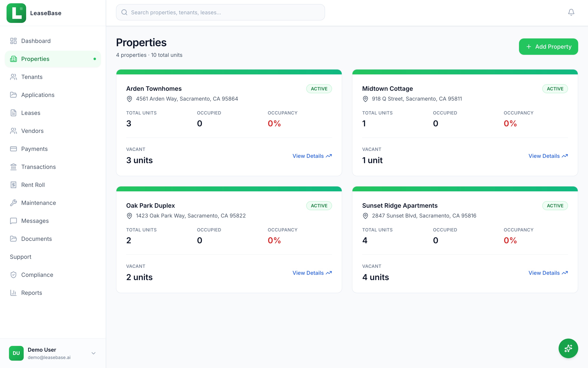
Task: Open Vendors menu item
Action: 53,131
